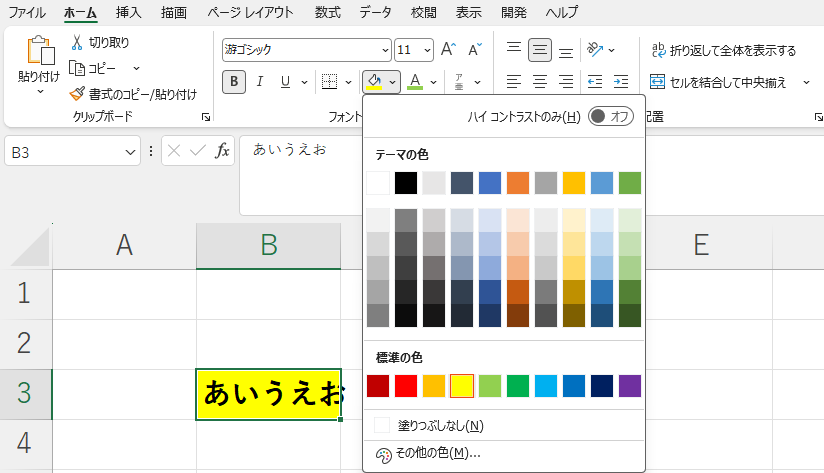The width and height of the screenshot is (824, 473).
Task: Pick the orange theme color swatch
Action: click(518, 183)
